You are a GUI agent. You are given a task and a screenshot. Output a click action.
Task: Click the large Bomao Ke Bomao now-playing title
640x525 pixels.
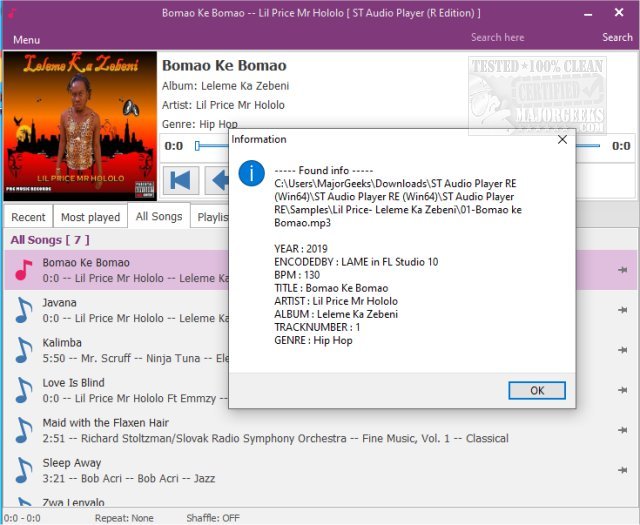point(224,65)
